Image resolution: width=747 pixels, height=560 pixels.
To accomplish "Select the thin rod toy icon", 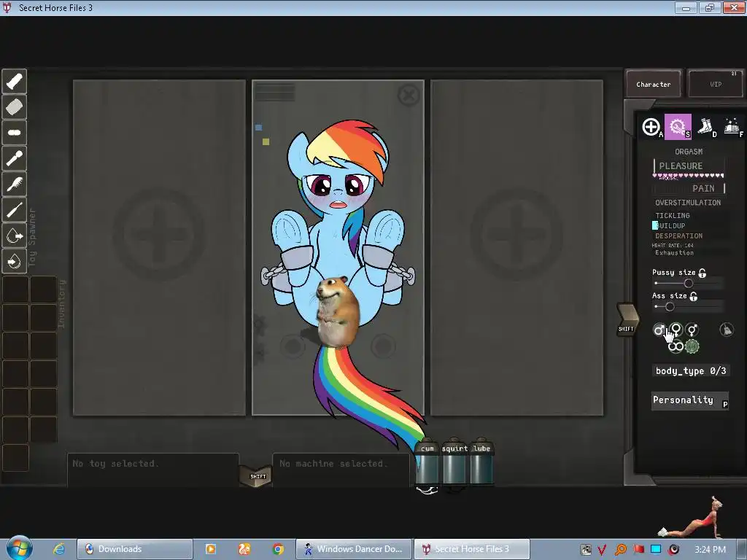I will (x=15, y=210).
